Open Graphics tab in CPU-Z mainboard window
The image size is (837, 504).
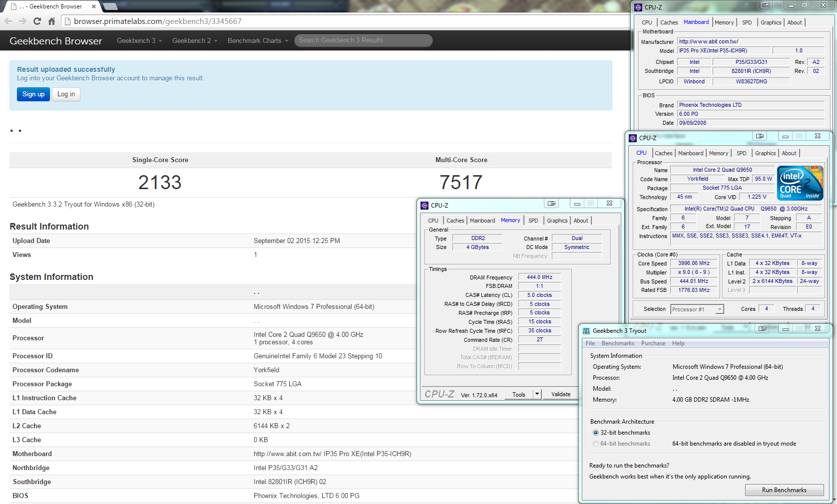click(771, 22)
